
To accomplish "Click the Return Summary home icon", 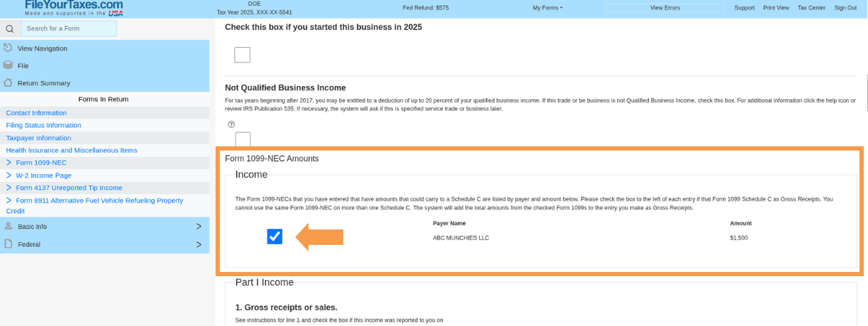I will (8, 83).
